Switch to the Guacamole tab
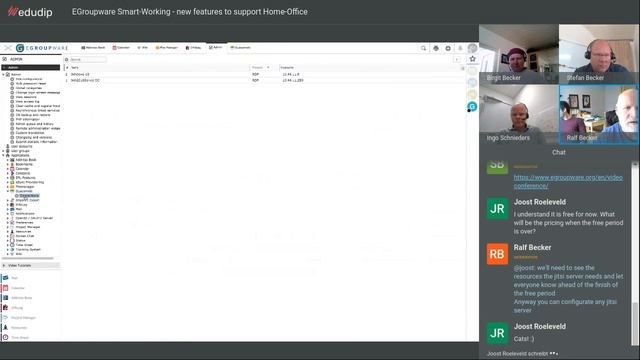Viewport: 640px width, 360px height. coord(241,48)
